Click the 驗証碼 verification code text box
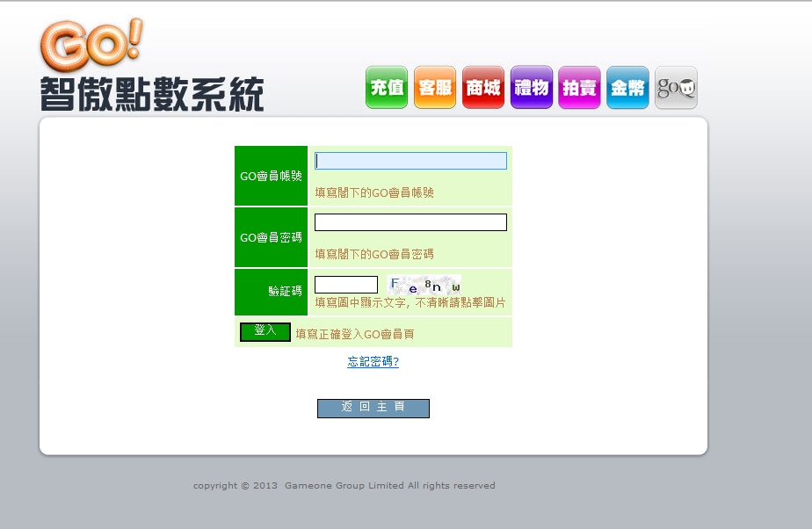Viewport: 812px width, 529px height. [346, 285]
